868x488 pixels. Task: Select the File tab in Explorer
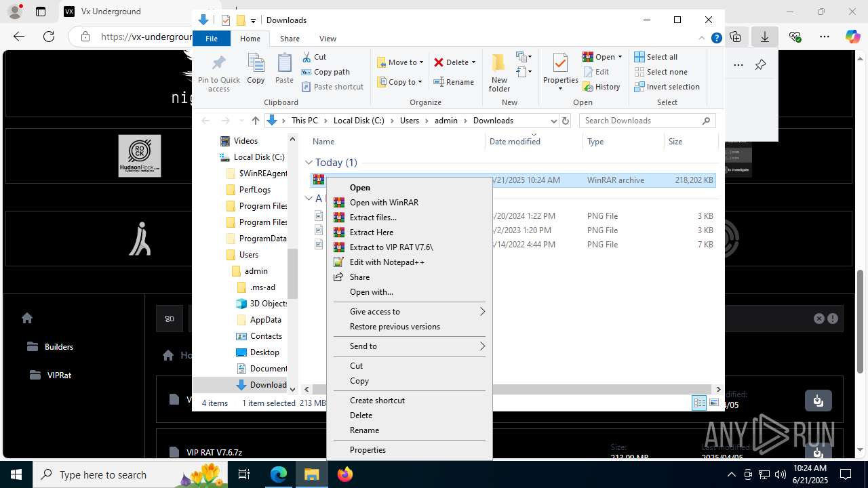point(212,39)
